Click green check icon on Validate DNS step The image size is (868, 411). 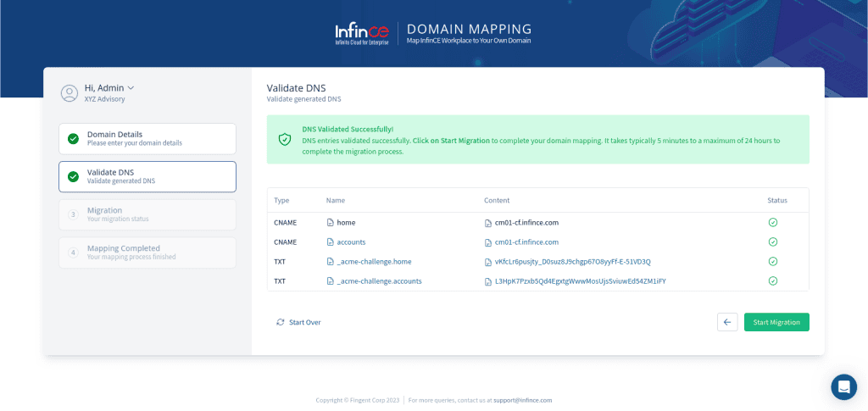coord(73,176)
